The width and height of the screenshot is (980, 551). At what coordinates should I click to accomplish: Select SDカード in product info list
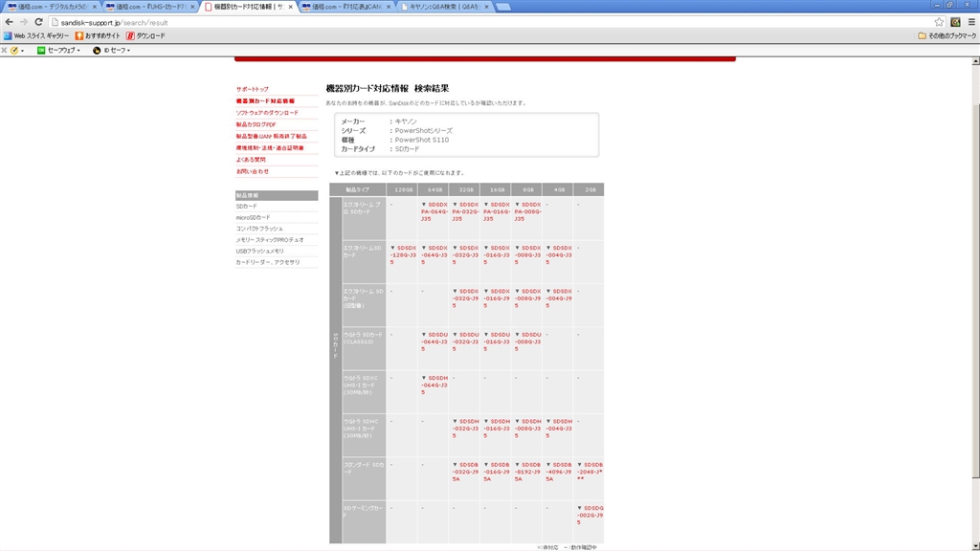[247, 207]
